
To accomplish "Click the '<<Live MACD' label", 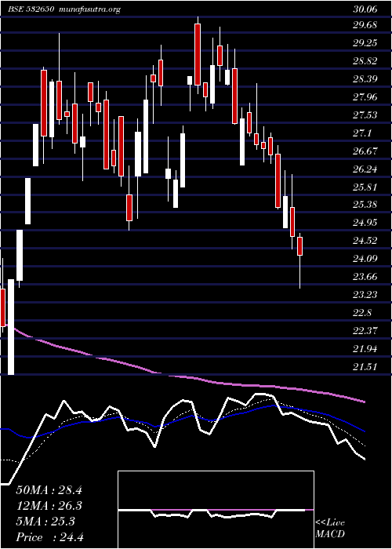I will [x=330, y=529].
